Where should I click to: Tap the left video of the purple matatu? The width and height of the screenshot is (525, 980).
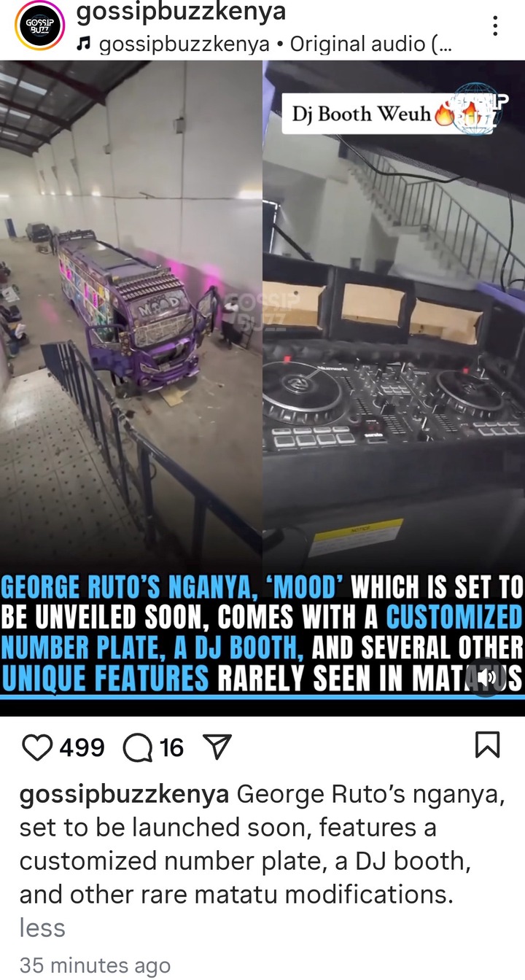(131, 314)
